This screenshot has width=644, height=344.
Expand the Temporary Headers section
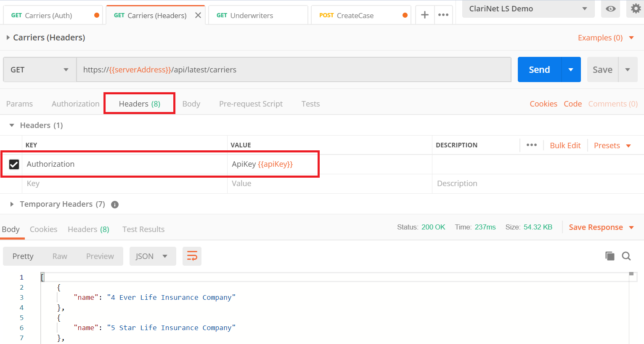pos(12,204)
